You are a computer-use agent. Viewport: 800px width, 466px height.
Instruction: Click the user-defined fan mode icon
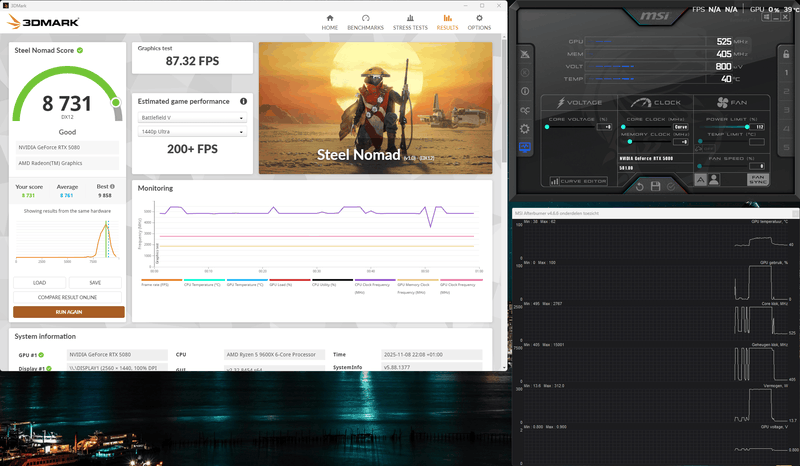(x=714, y=180)
